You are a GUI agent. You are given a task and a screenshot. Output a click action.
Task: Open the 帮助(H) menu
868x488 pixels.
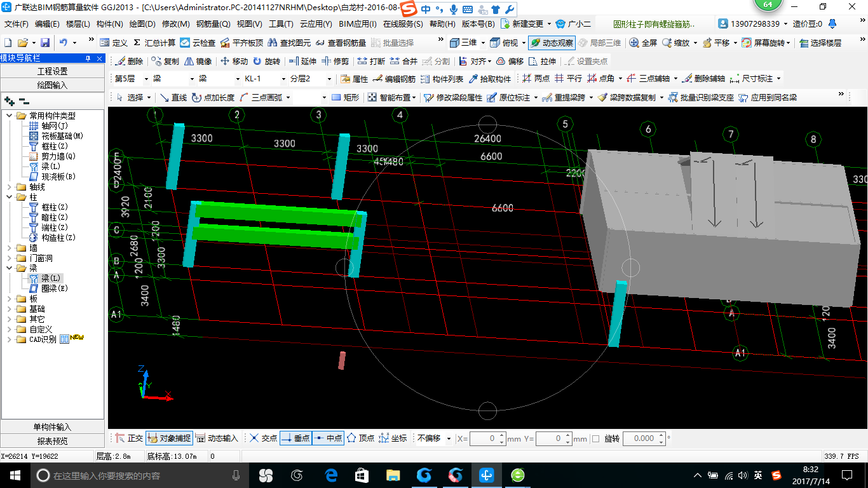[x=442, y=24]
